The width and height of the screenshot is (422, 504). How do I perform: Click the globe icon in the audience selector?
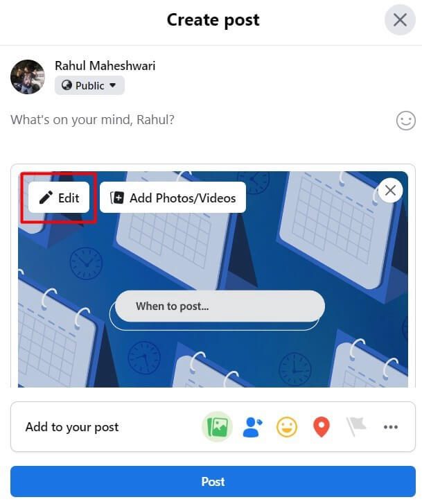click(x=67, y=85)
